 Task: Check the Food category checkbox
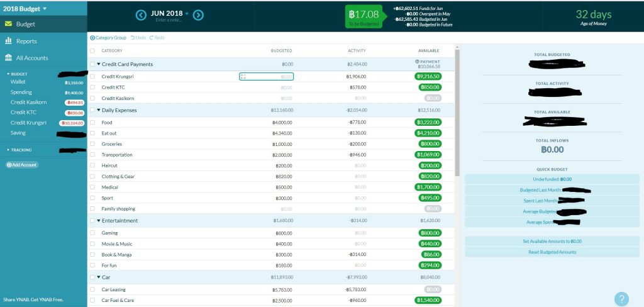(93, 123)
